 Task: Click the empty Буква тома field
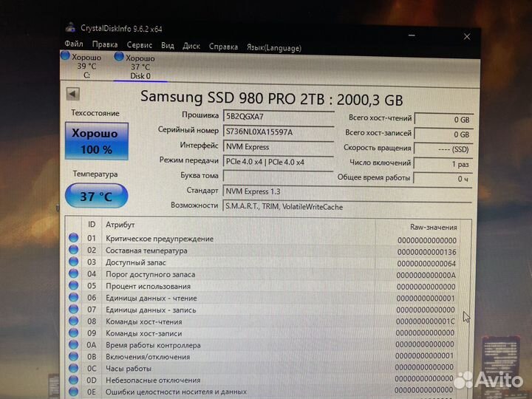click(x=279, y=177)
